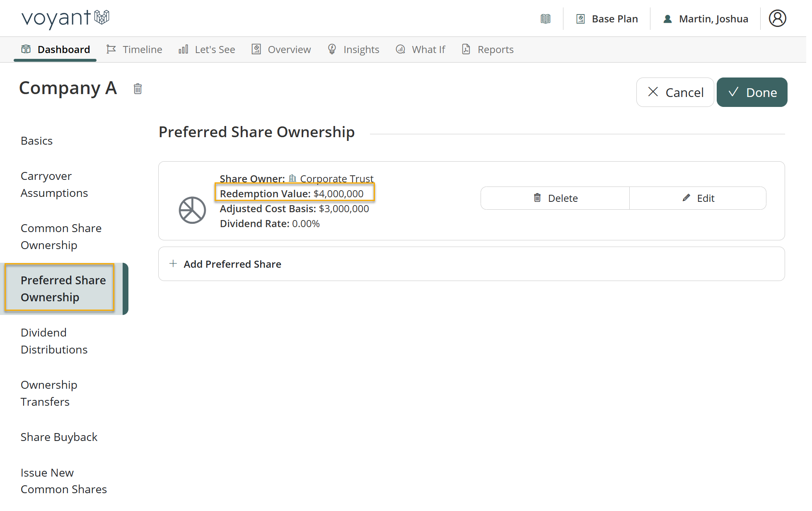812x511 pixels.
Task: Click Redemption Value: $4,000,000 text
Action: tap(292, 194)
